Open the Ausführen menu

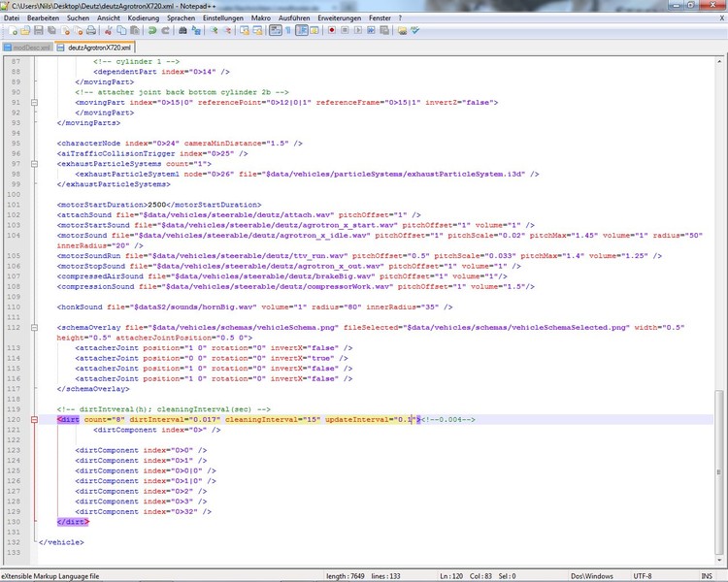pyautogui.click(x=294, y=18)
